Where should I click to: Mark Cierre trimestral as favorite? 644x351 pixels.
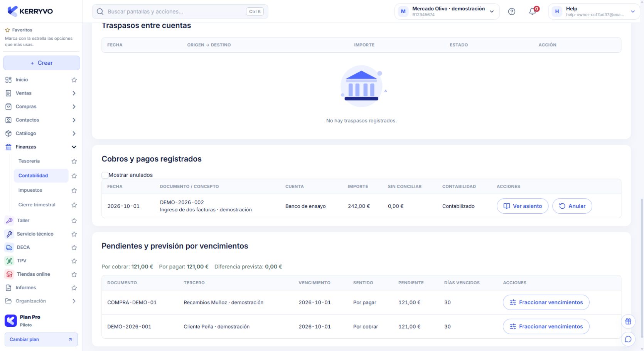74,205
